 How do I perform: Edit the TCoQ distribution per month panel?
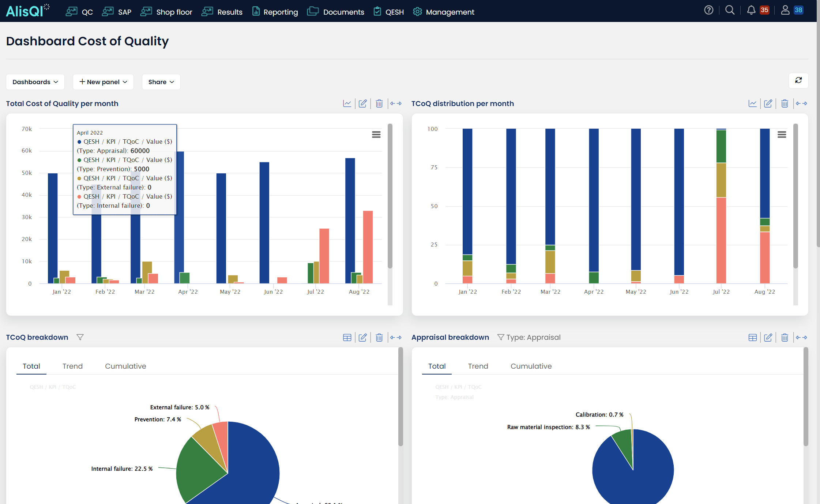coord(768,104)
